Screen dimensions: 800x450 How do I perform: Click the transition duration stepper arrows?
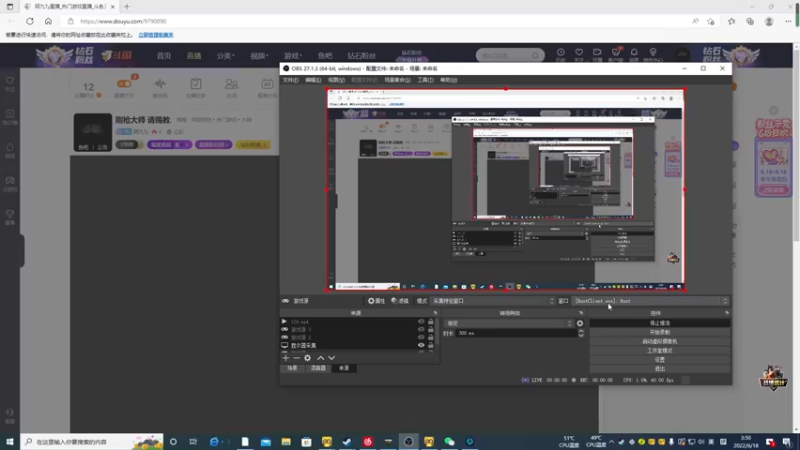coord(581,333)
